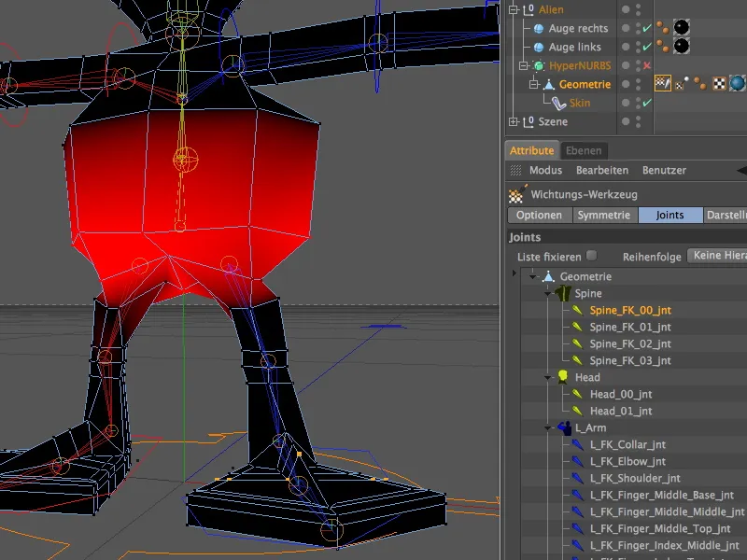747x560 pixels.
Task: Click the Szene null object icon
Action: (528, 122)
